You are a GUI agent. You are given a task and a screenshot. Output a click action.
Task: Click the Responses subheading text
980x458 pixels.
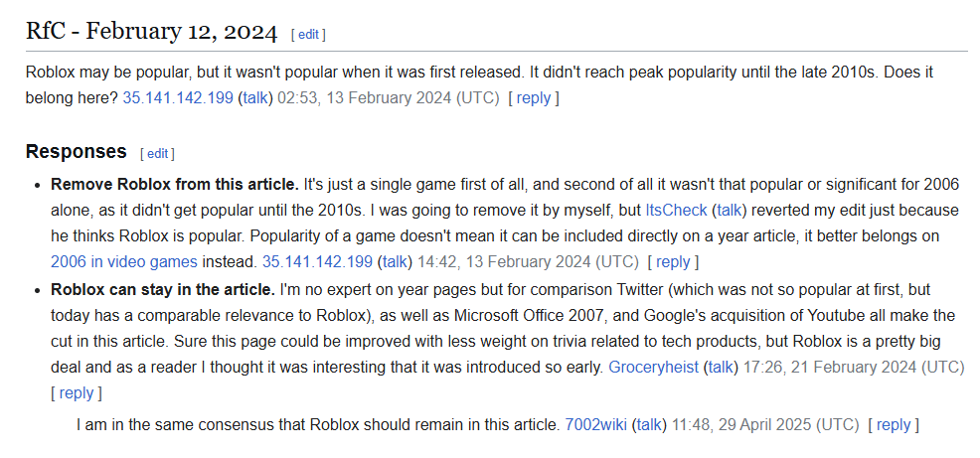[x=77, y=152]
